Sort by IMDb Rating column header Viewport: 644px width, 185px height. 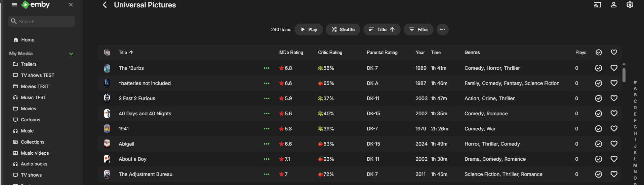291,53
